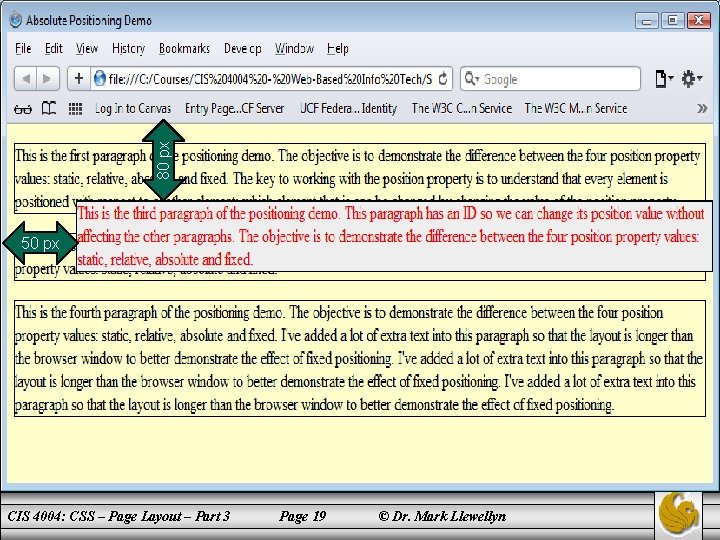Click the text 'This is the fourth paragraph'
The image size is (720, 540).
(x=86, y=313)
